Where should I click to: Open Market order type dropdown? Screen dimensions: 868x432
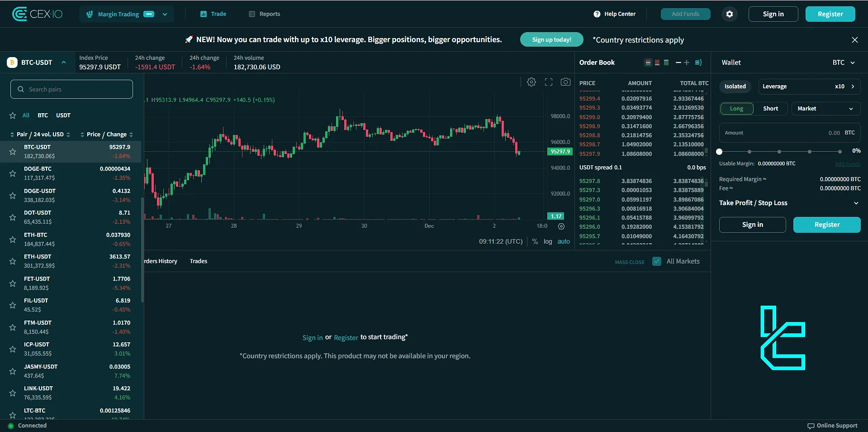825,109
